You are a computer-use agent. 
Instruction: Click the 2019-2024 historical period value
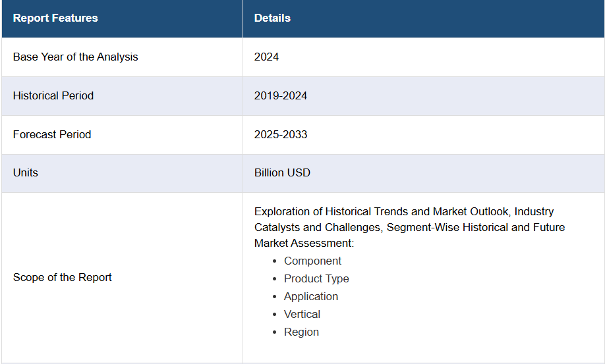[x=281, y=95]
